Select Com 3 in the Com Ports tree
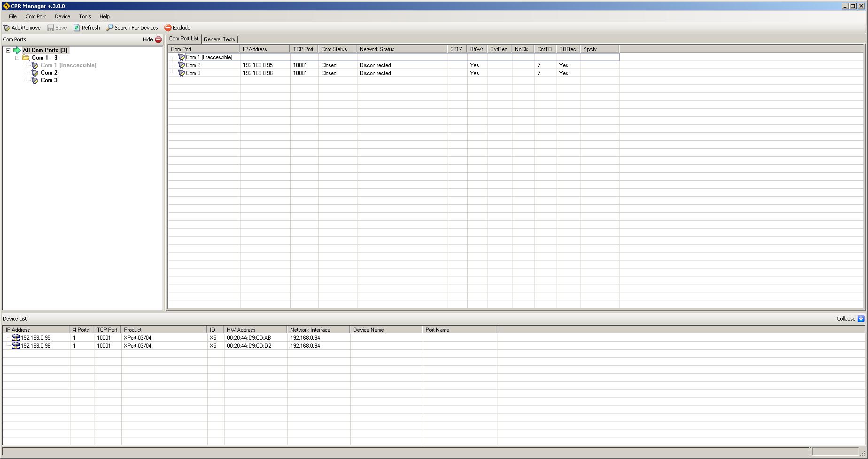This screenshot has width=868, height=459. [49, 80]
